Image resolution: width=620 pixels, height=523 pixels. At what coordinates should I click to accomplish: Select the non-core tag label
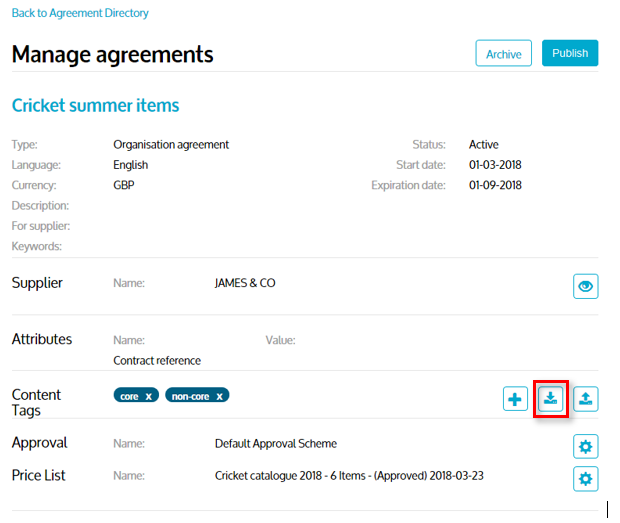(x=192, y=396)
